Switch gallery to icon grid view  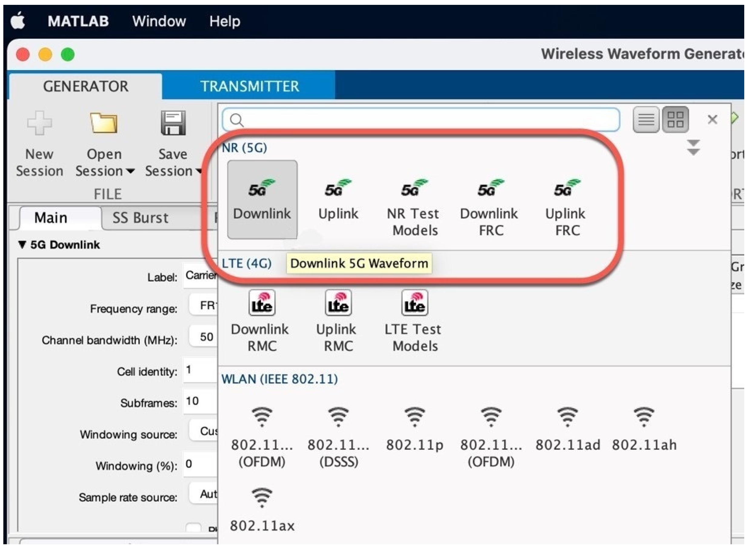[675, 120]
